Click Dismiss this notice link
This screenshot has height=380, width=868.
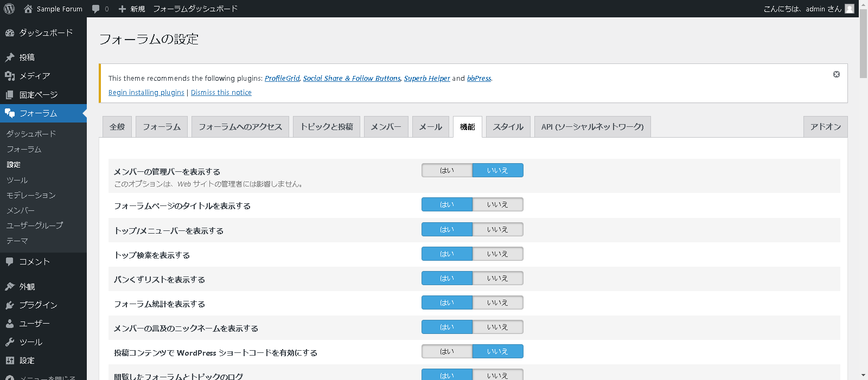tap(221, 93)
